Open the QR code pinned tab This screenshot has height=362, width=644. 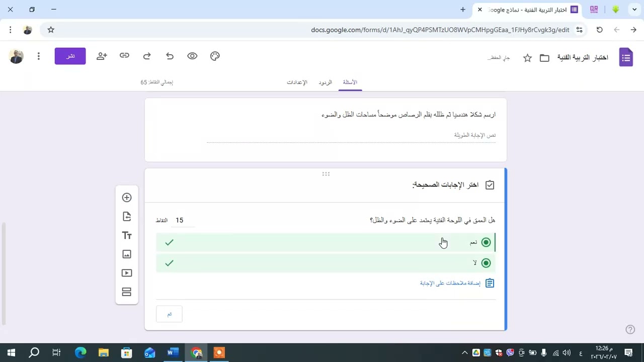[x=594, y=10]
